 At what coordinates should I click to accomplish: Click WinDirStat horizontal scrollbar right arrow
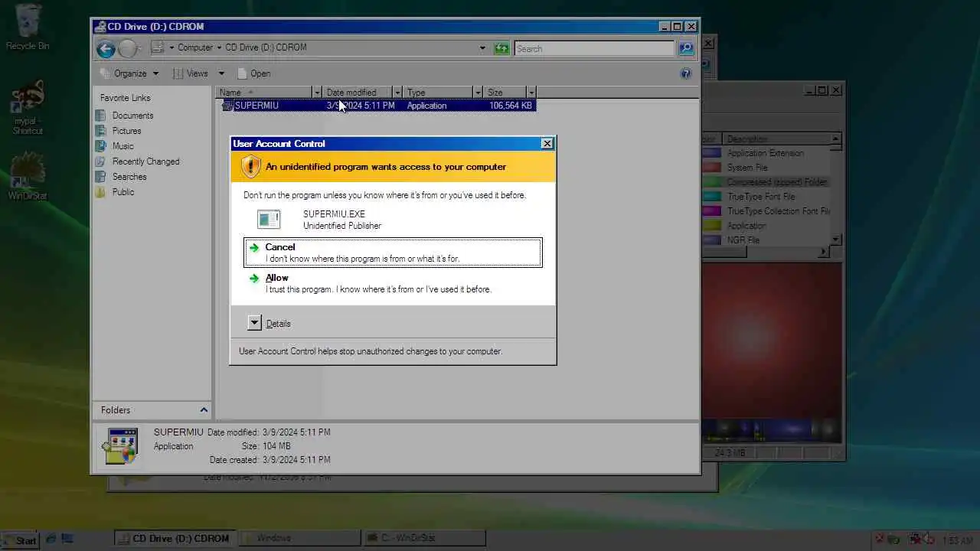click(x=825, y=252)
